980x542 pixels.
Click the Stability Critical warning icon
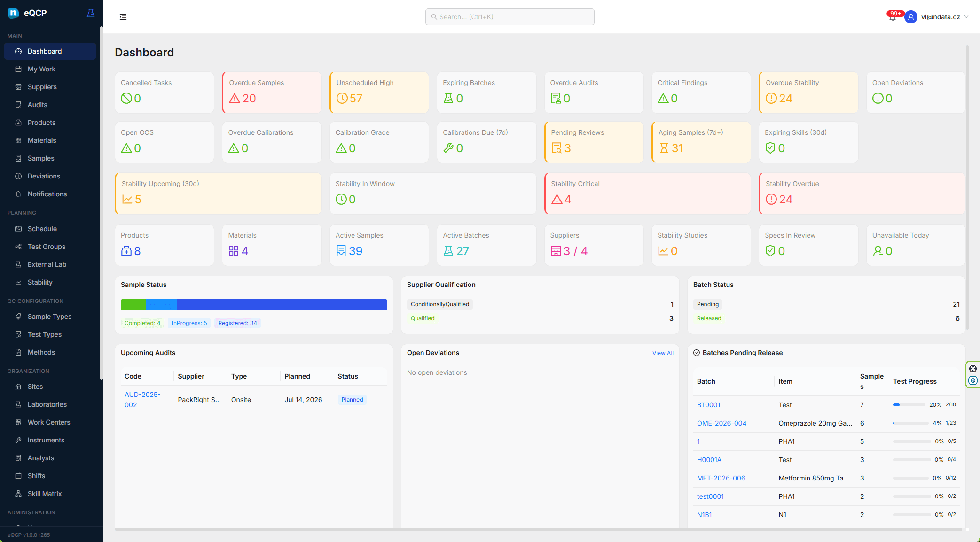click(x=557, y=200)
